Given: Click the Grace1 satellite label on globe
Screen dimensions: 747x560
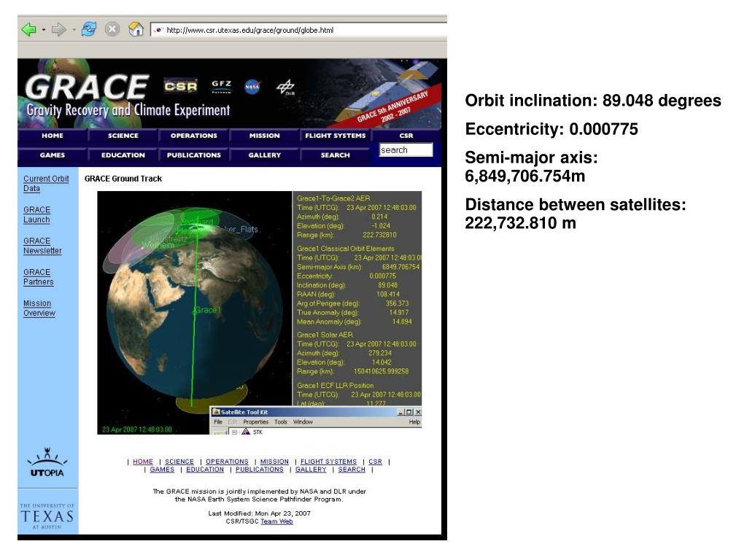Looking at the screenshot, I should [x=208, y=311].
